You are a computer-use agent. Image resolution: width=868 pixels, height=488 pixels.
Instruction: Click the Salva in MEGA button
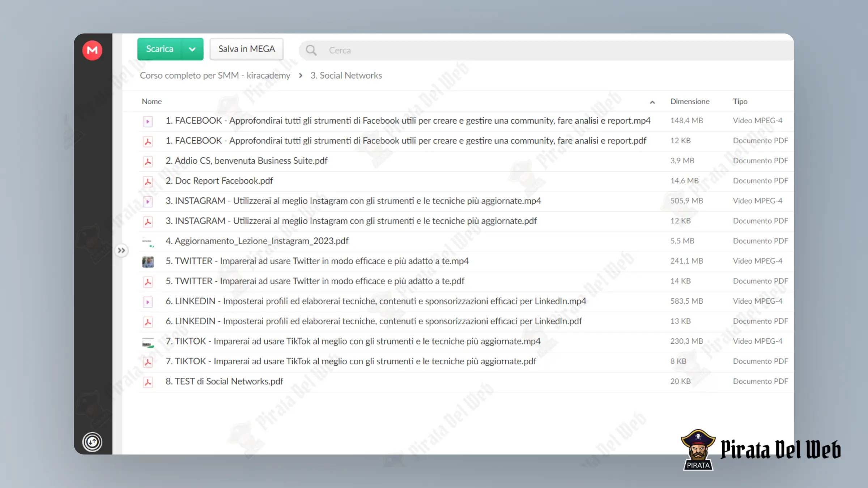[x=247, y=49]
